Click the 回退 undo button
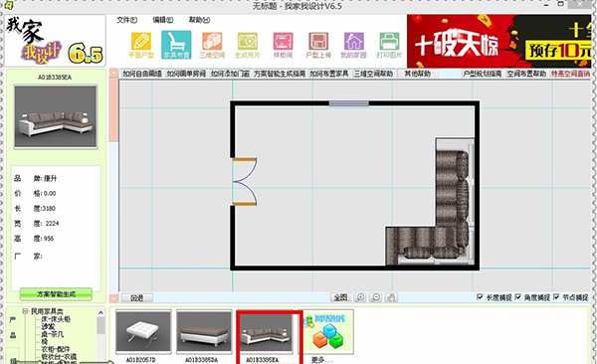597x364 pixels. pyautogui.click(x=136, y=297)
